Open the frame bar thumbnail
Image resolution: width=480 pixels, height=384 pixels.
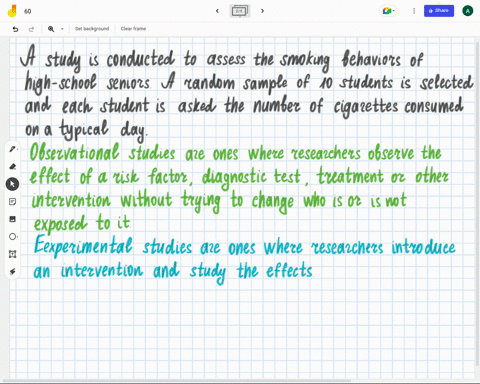tap(240, 11)
